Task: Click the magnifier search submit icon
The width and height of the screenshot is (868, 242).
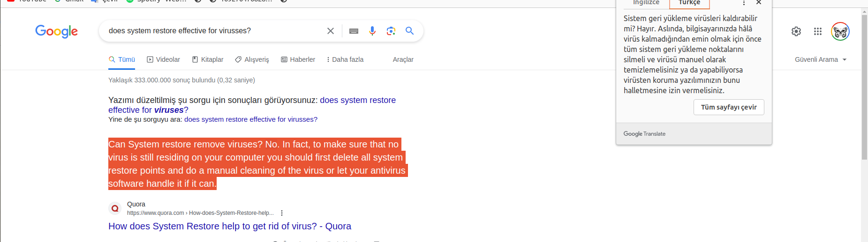Action: [409, 31]
